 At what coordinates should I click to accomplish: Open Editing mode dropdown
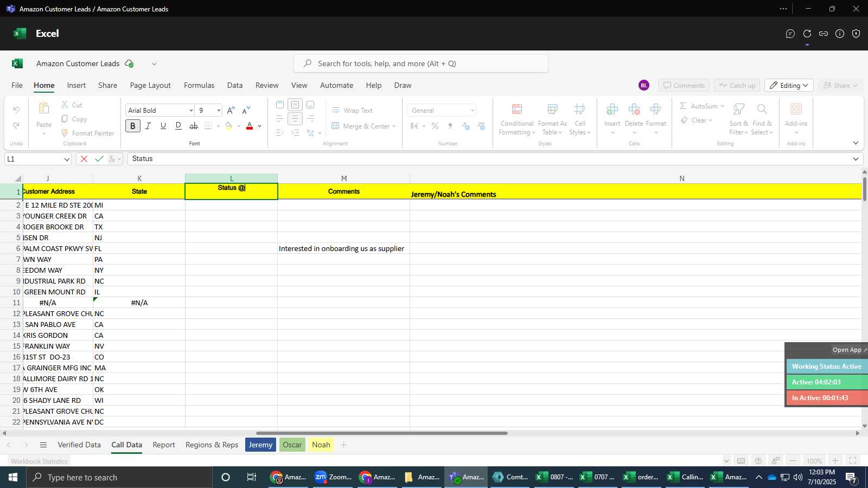point(789,86)
